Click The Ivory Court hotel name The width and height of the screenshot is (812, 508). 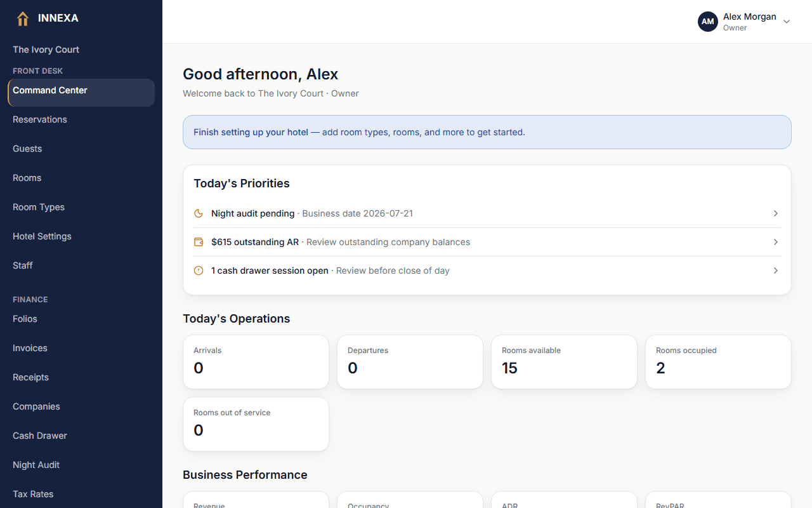coord(46,50)
